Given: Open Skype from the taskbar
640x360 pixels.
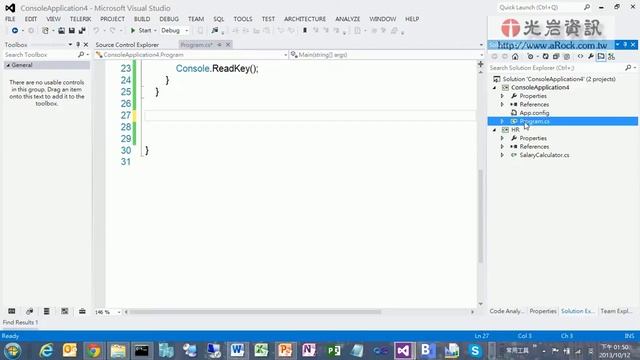Looking at the screenshot, I should pos(475,351).
